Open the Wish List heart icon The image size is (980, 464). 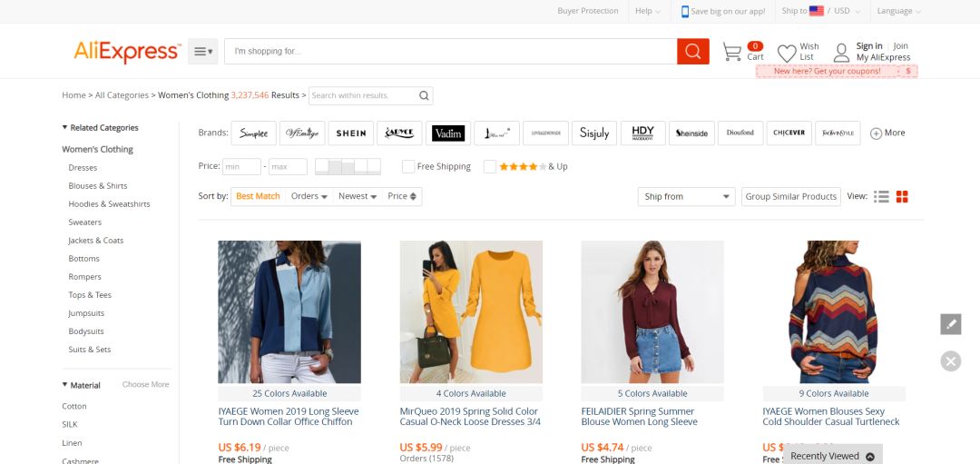[787, 54]
